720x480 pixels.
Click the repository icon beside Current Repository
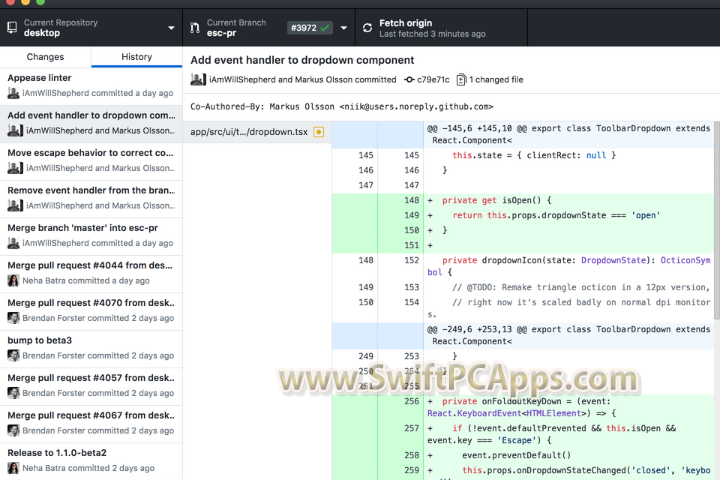[12, 28]
